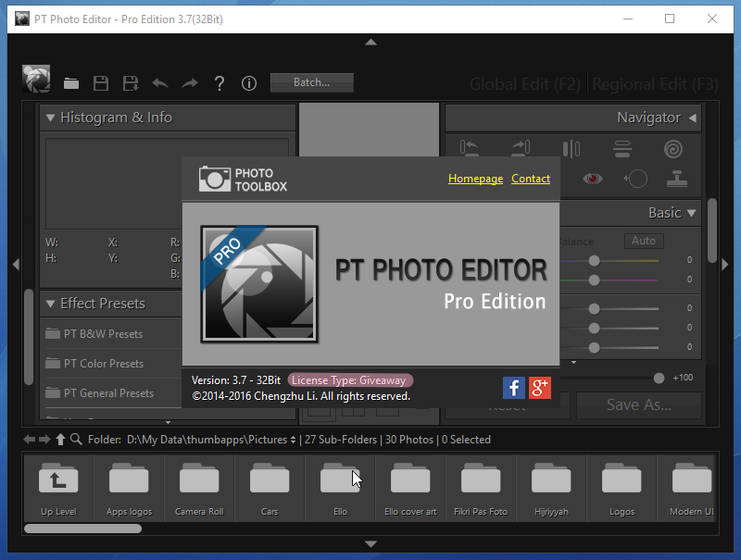Click the Save As disk icon
The image size is (741, 560).
131,83
